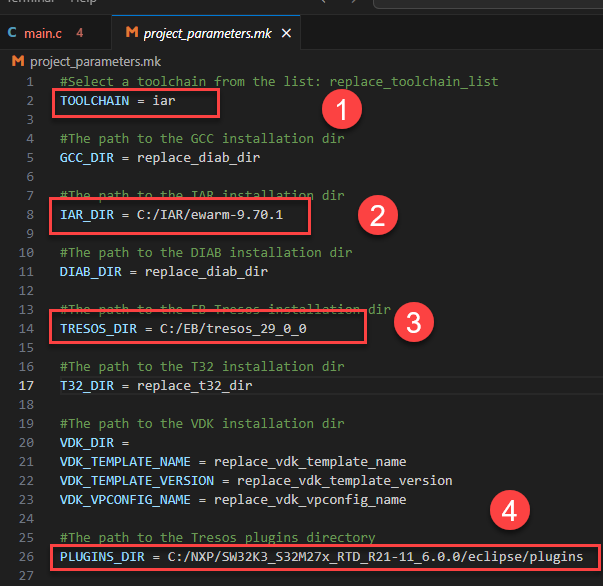
Task: Click the makefile icon in the breadcrumb
Action: coord(18,61)
